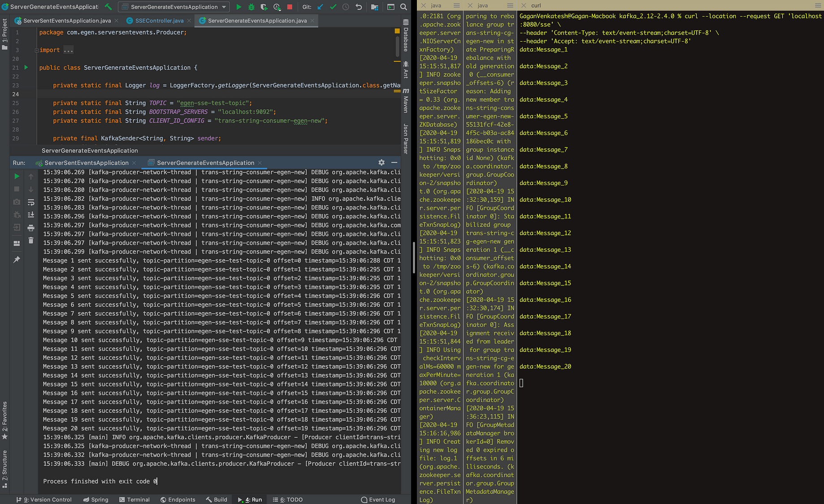The height and width of the screenshot is (504, 824).
Task: Open the Spring tool window
Action: (x=95, y=500)
